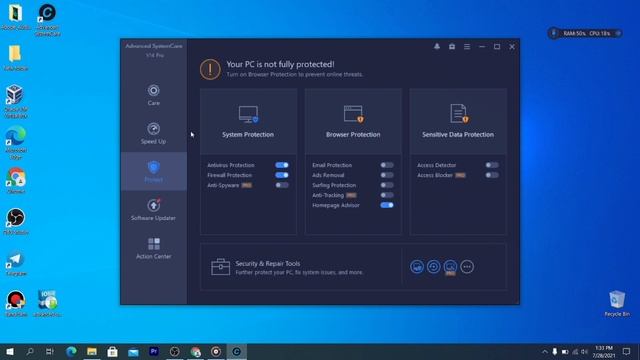Disable Homepage Advisor switch
The image size is (640, 360).
click(387, 205)
